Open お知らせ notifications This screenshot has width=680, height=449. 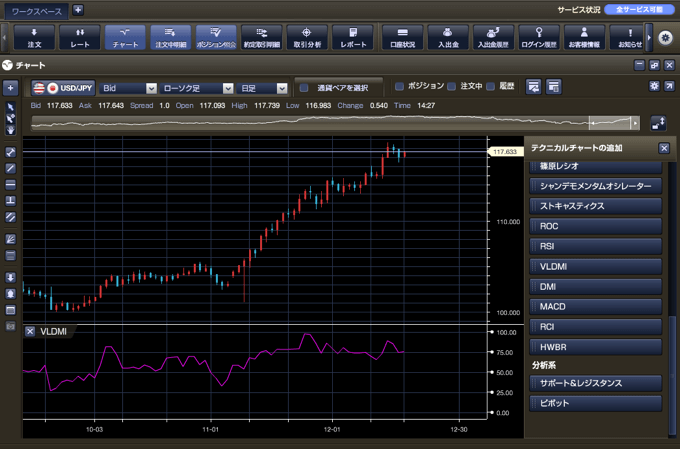pos(627,37)
